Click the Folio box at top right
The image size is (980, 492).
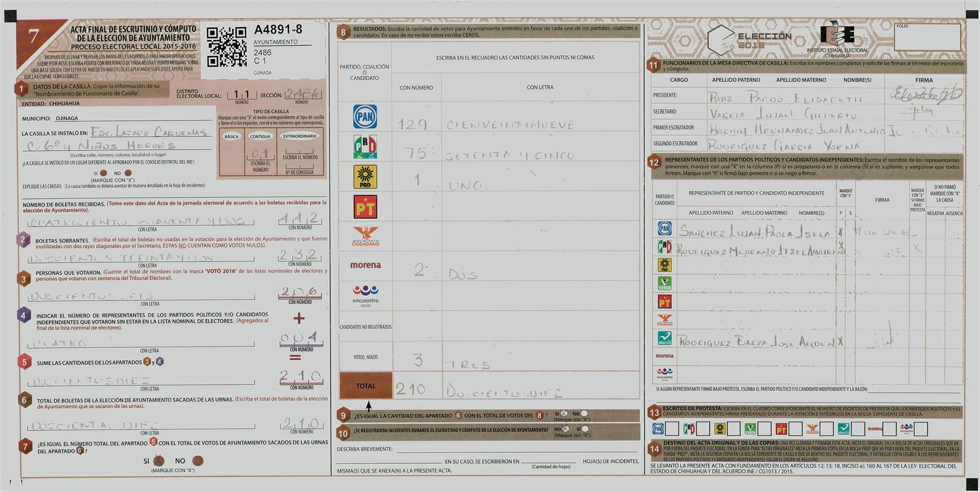(x=927, y=38)
